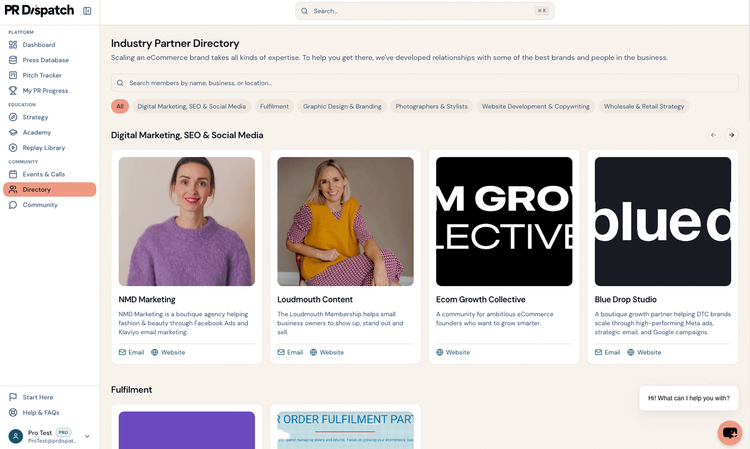The width and height of the screenshot is (750, 449).
Task: Filter by Wholesale & Retail Strategy
Action: coord(644,107)
